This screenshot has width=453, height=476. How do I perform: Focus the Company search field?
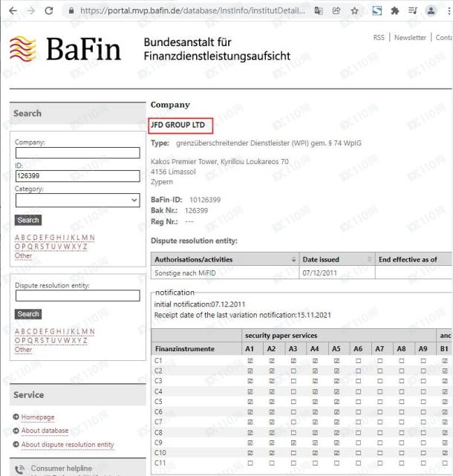coord(78,153)
